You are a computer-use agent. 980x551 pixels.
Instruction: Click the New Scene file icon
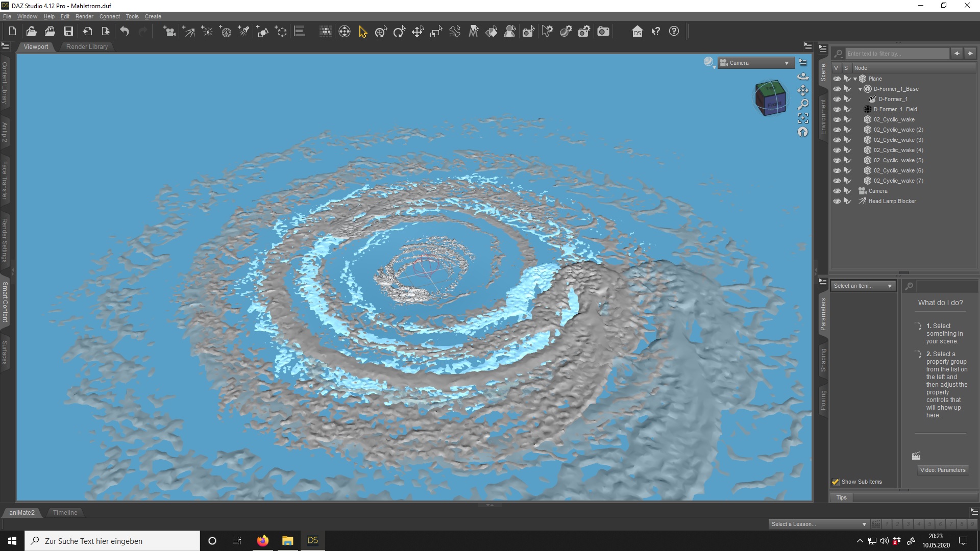coord(12,32)
